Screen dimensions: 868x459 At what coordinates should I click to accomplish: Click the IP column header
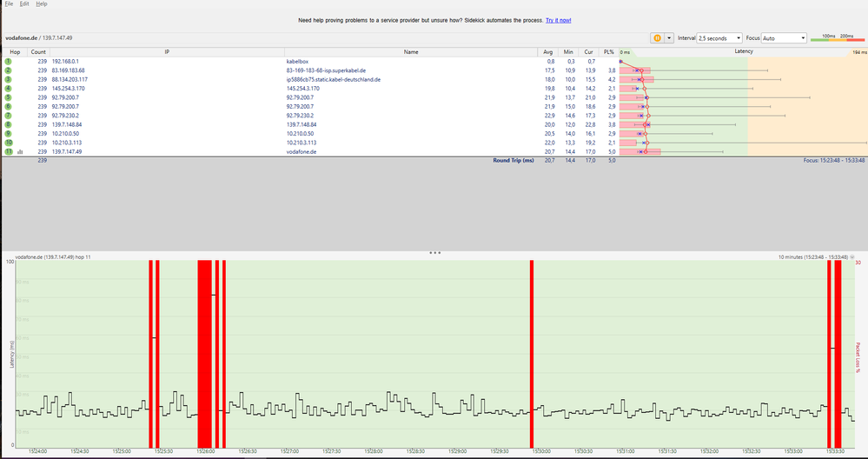click(x=167, y=52)
